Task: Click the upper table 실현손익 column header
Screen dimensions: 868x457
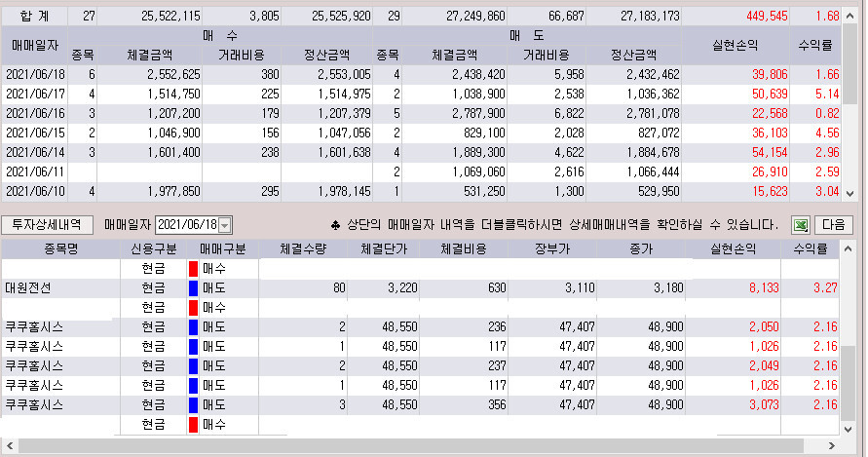Action: 735,45
